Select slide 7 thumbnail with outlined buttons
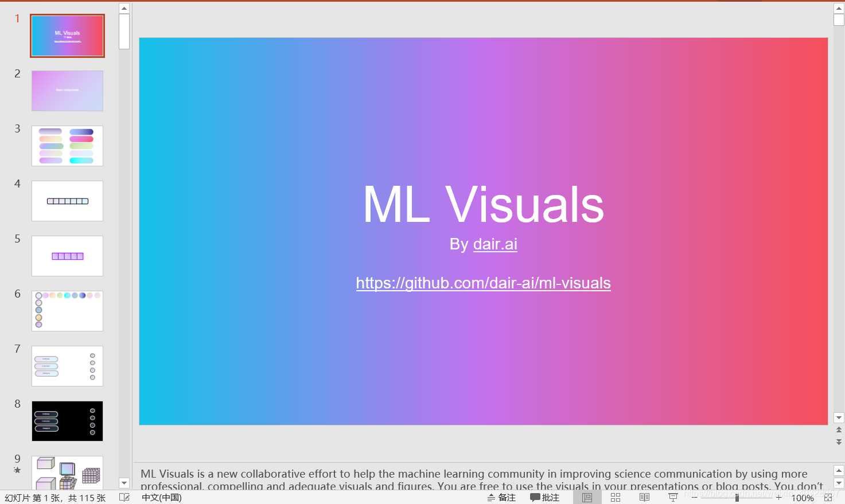 (67, 366)
